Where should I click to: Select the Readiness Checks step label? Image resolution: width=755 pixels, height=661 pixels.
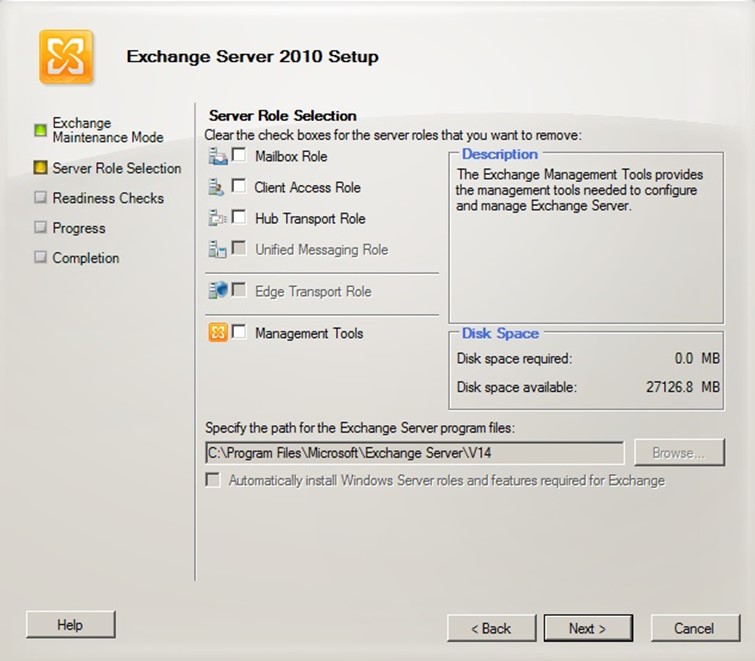(x=108, y=198)
